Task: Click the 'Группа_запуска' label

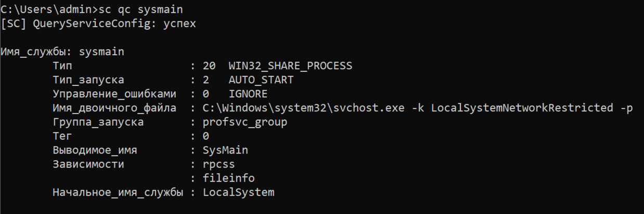Action: click(x=98, y=122)
